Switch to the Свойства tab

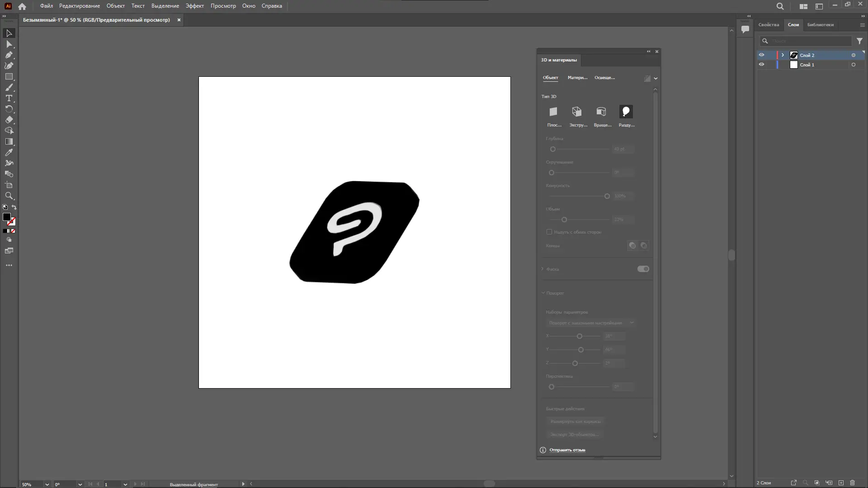coord(769,25)
